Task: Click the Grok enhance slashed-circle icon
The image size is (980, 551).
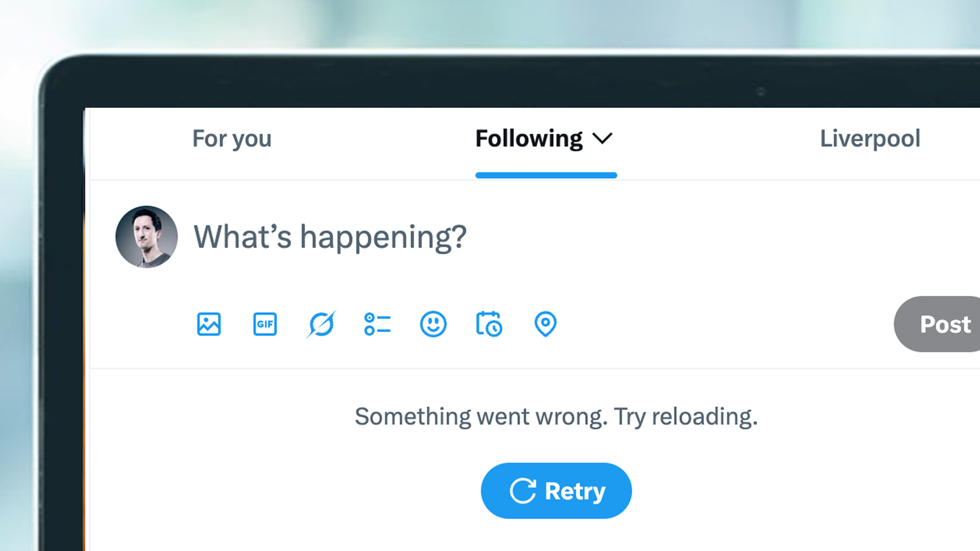Action: pyautogui.click(x=321, y=324)
